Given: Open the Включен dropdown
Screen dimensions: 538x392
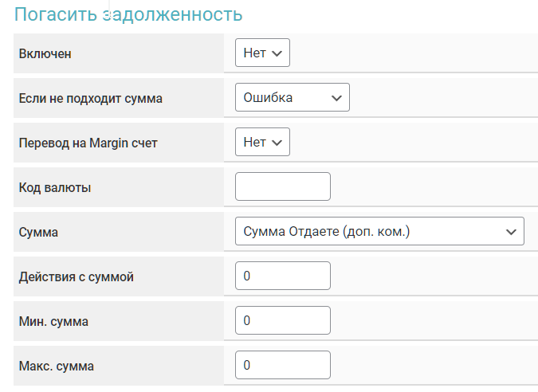Looking at the screenshot, I should click(x=262, y=53).
